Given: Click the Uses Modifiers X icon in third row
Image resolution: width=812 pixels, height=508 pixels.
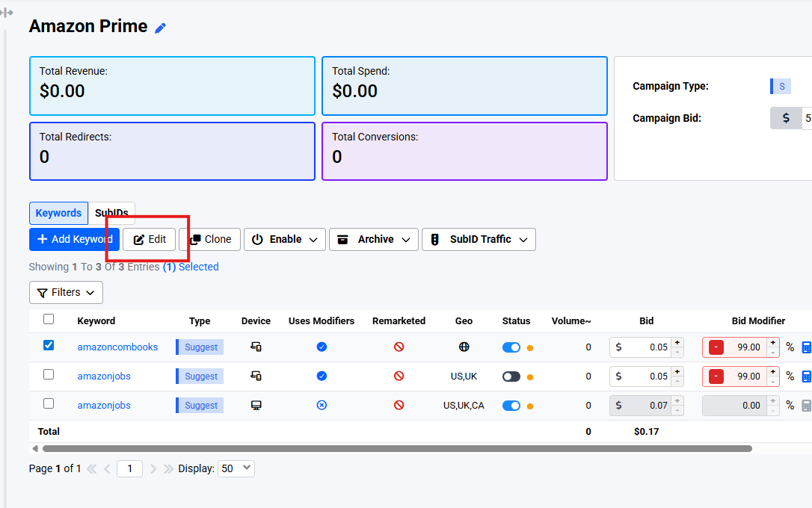Looking at the screenshot, I should 322,406.
